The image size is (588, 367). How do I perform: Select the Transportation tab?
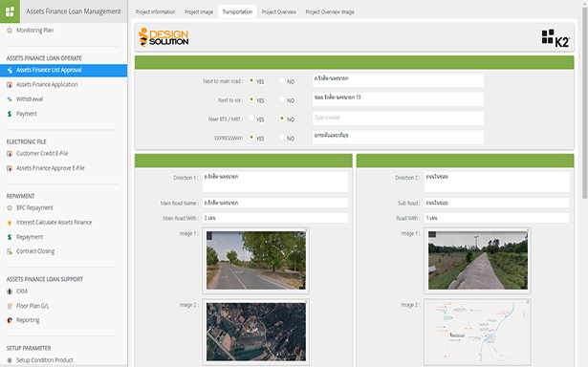pos(237,12)
